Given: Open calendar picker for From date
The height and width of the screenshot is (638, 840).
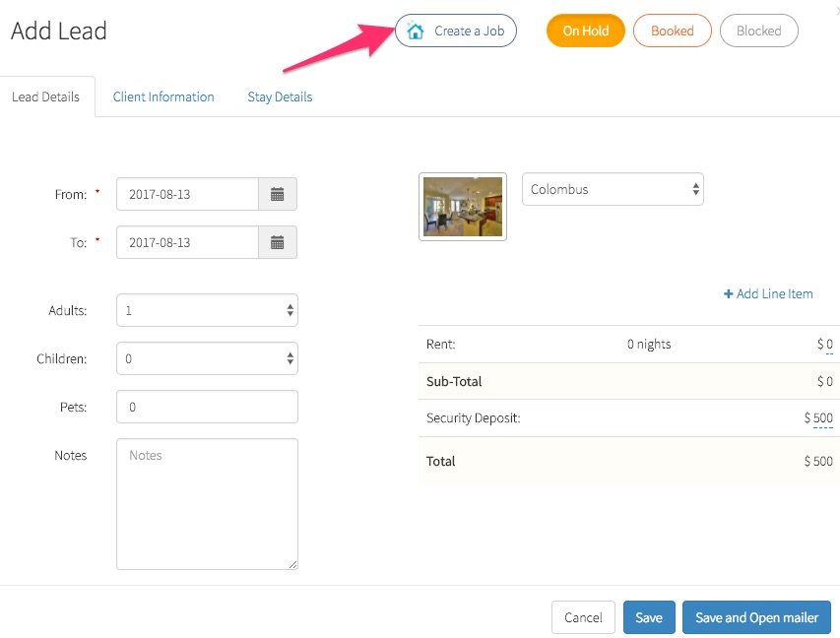Looking at the screenshot, I should coord(277,194).
